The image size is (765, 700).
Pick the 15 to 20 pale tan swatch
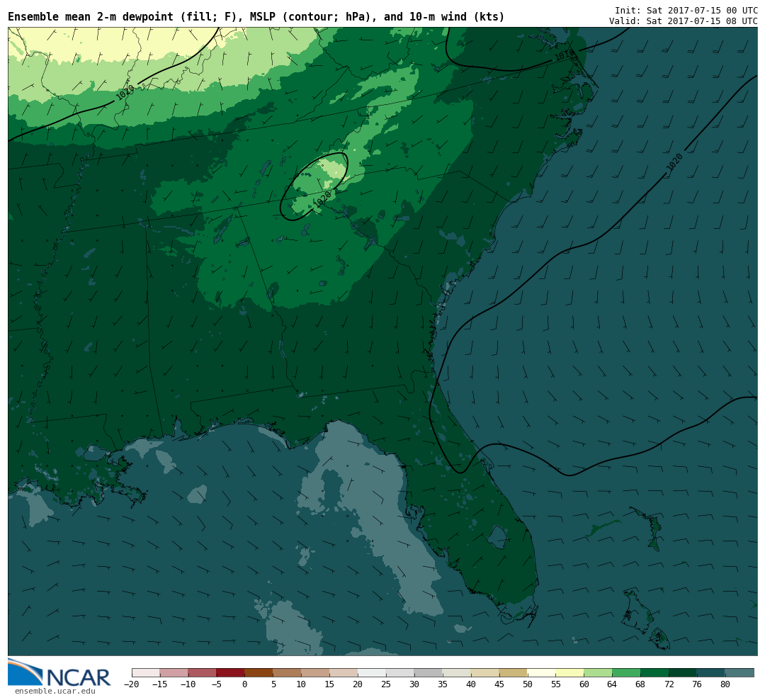344,672
